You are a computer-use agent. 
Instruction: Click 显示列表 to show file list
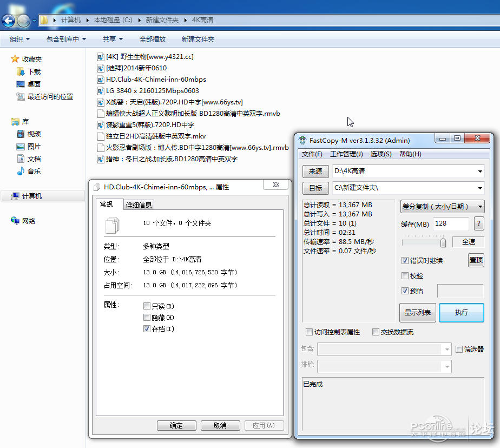click(417, 312)
